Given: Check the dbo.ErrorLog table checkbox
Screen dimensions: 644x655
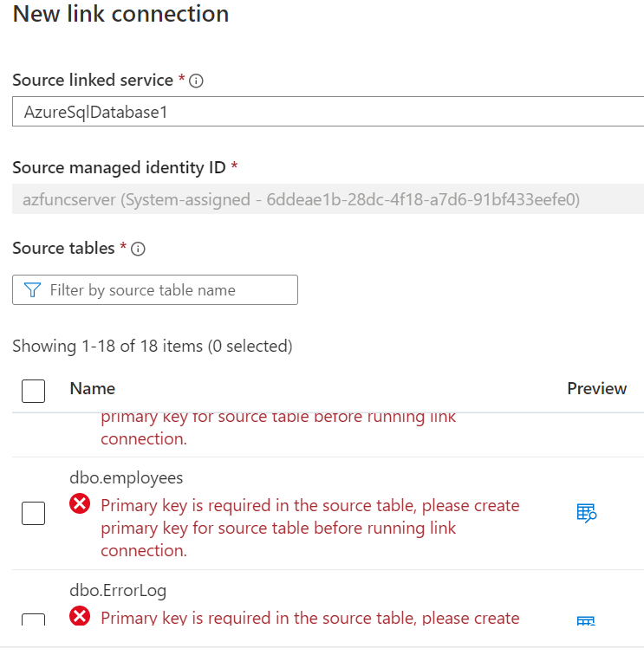Looking at the screenshot, I should coord(34,619).
